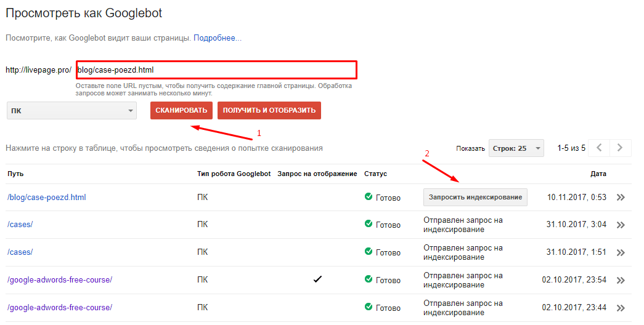Focus the URL path input field

point(216,70)
